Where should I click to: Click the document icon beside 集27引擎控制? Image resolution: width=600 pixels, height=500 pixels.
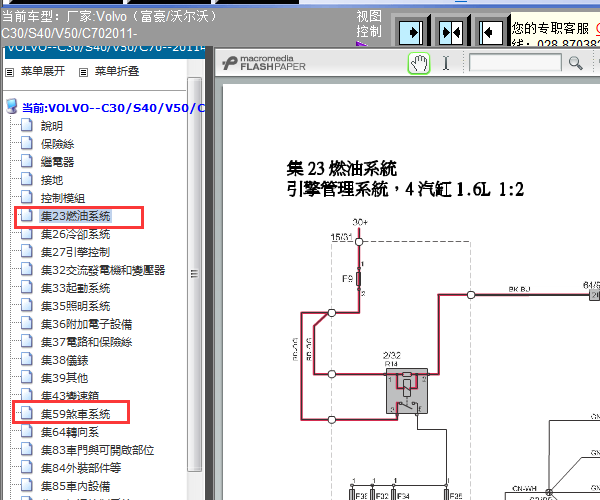point(26,251)
